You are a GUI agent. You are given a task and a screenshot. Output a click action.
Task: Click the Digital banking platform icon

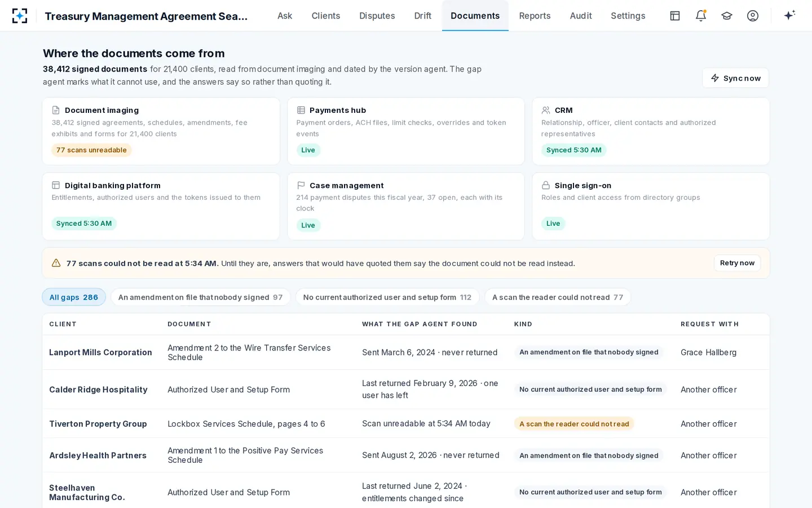(x=56, y=185)
